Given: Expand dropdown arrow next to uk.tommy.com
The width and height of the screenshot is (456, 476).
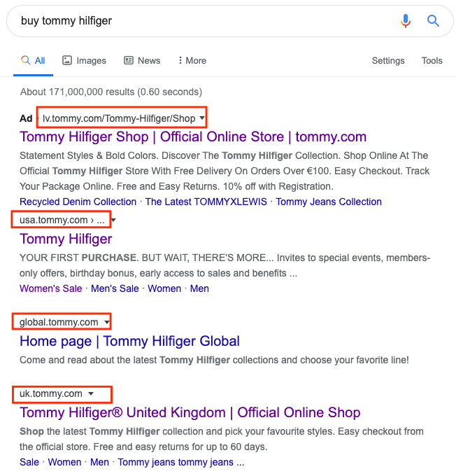Looking at the screenshot, I should pyautogui.click(x=91, y=393).
